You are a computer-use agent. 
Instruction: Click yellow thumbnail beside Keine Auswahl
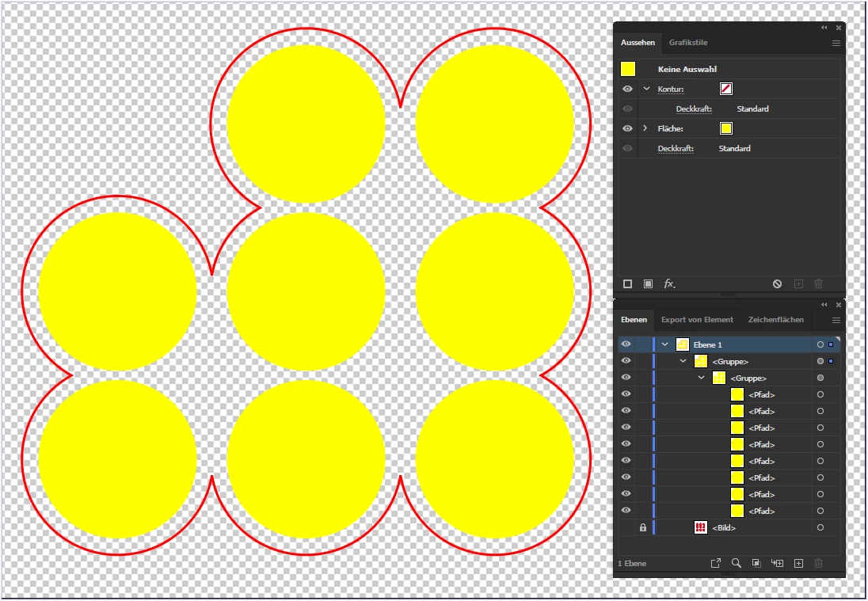(x=628, y=69)
